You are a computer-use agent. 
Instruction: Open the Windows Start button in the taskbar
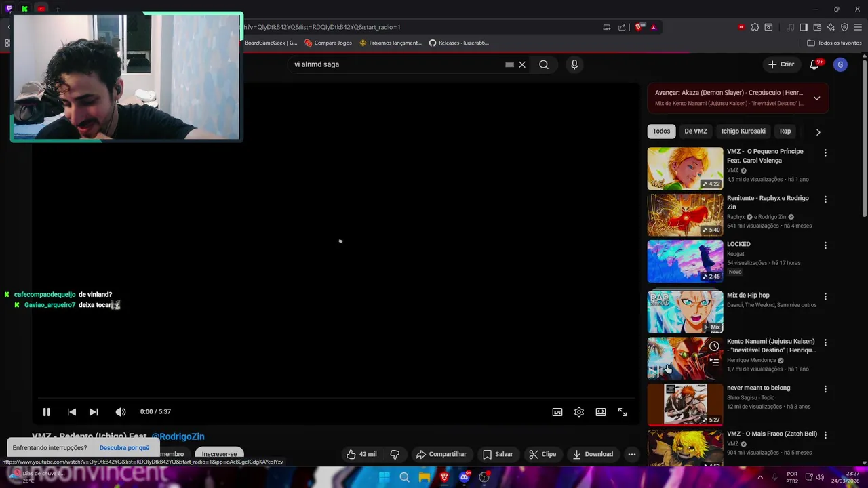[x=384, y=477]
